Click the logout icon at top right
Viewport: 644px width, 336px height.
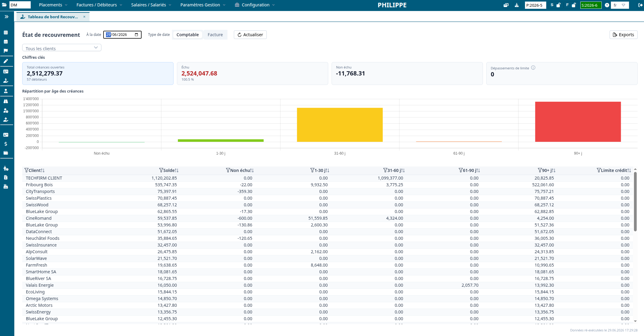[640, 5]
